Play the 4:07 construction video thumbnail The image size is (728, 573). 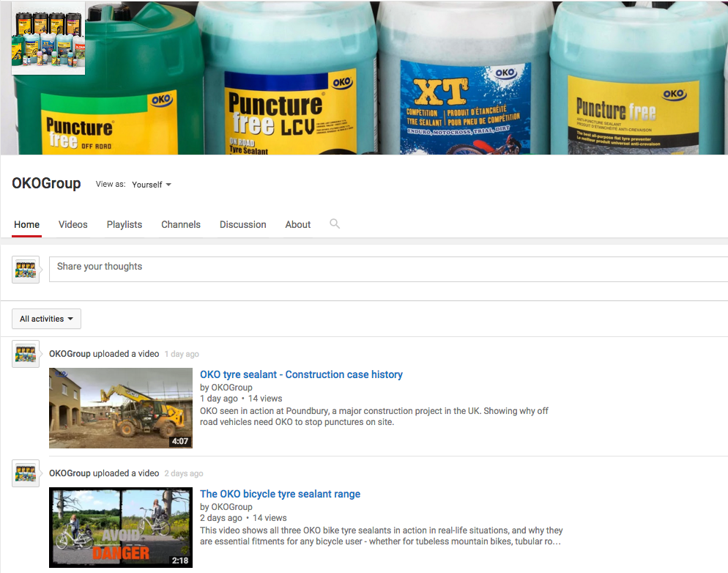(121, 408)
